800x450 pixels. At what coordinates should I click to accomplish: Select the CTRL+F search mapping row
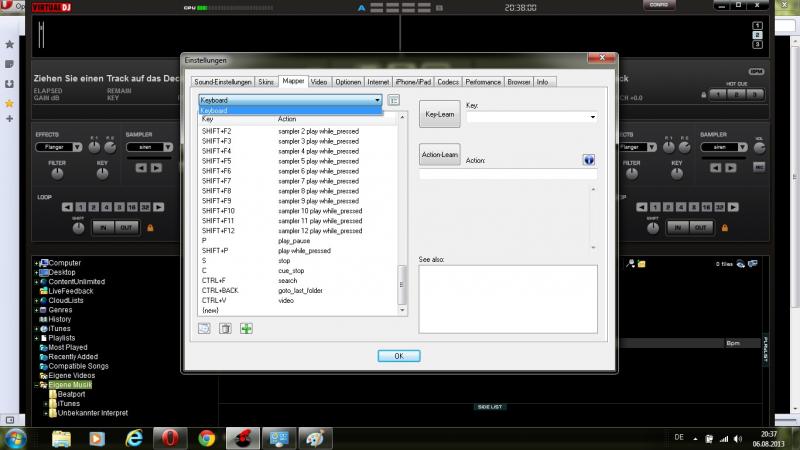(297, 281)
